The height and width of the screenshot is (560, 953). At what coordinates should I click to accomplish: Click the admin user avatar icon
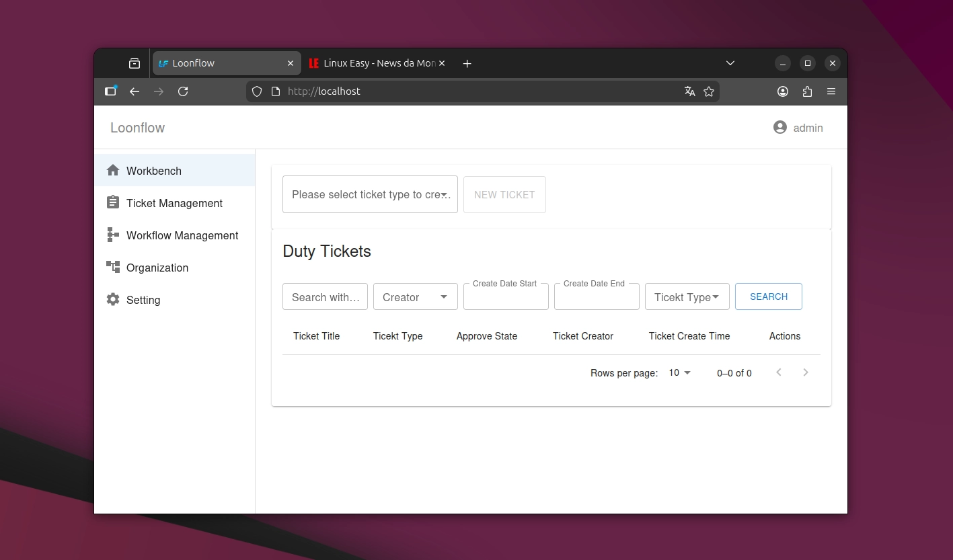pos(779,128)
